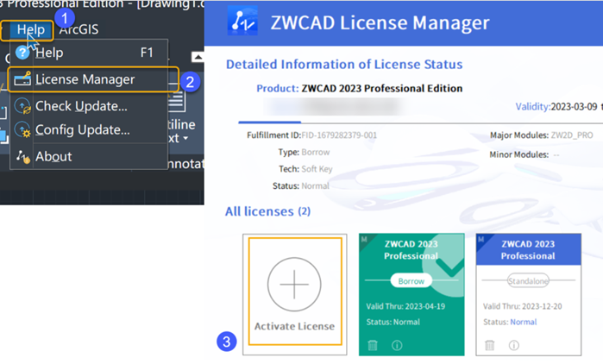Viewport: 603px width, 364px height.
Task: Click the Type value Borrow in details
Action: (x=316, y=152)
